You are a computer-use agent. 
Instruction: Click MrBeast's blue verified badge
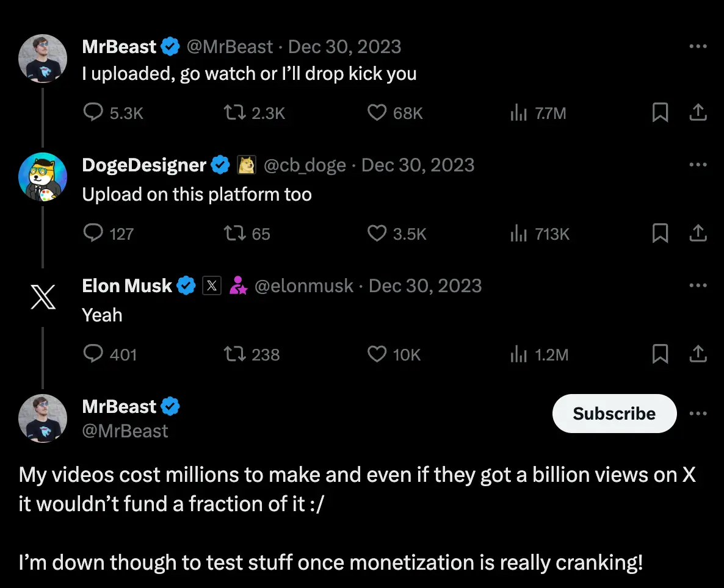(170, 46)
